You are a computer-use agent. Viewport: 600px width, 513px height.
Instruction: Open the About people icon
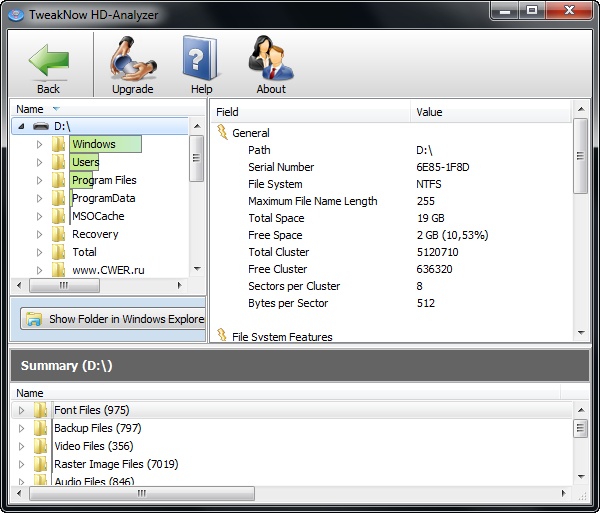tap(270, 59)
